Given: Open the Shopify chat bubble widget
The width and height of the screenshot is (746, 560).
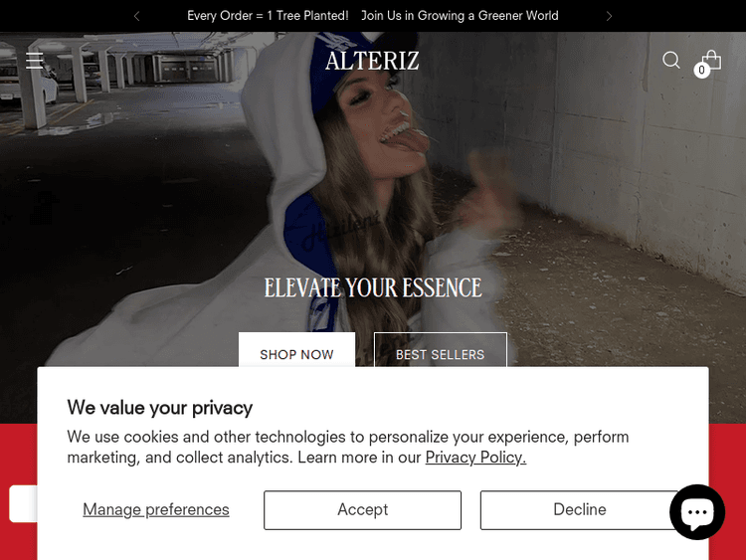Looking at the screenshot, I should pos(697,512).
